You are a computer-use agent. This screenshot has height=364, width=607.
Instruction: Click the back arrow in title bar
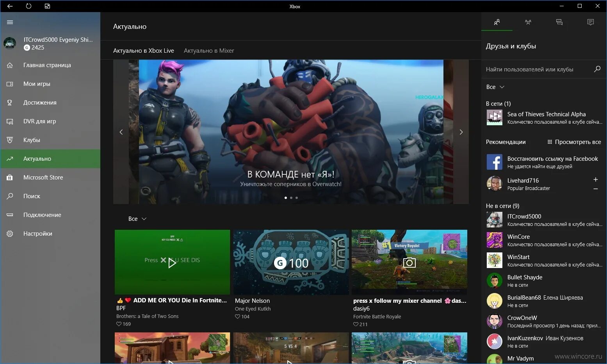(10, 6)
